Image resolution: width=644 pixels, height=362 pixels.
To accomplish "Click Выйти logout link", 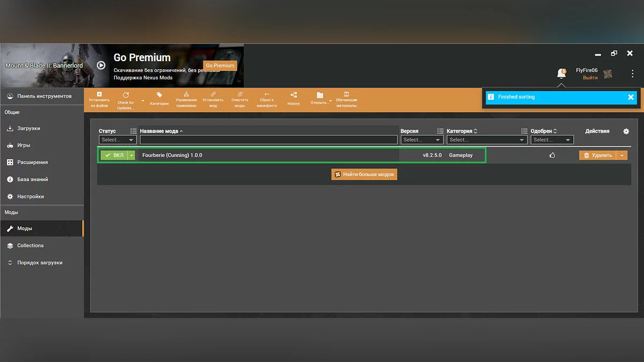I will [x=590, y=78].
